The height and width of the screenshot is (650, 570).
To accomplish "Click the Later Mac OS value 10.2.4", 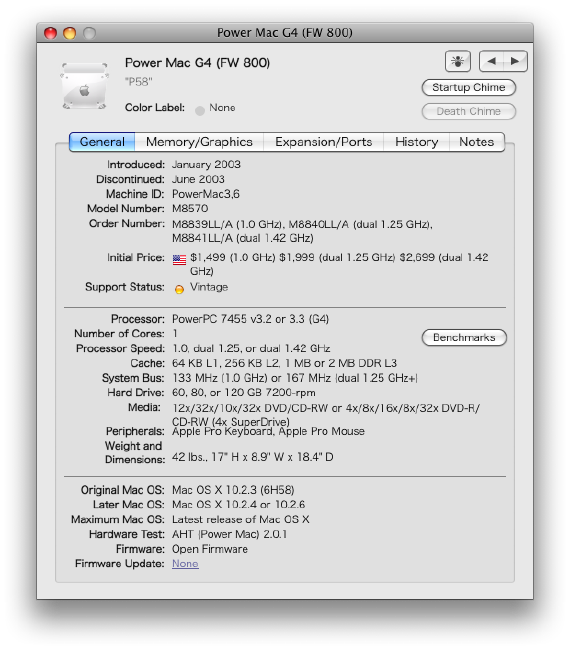I will [238, 505].
